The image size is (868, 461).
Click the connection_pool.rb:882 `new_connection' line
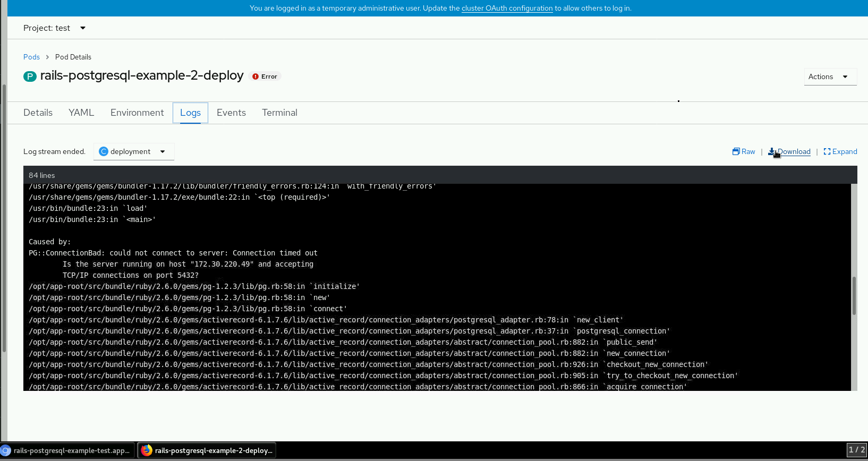(x=350, y=353)
